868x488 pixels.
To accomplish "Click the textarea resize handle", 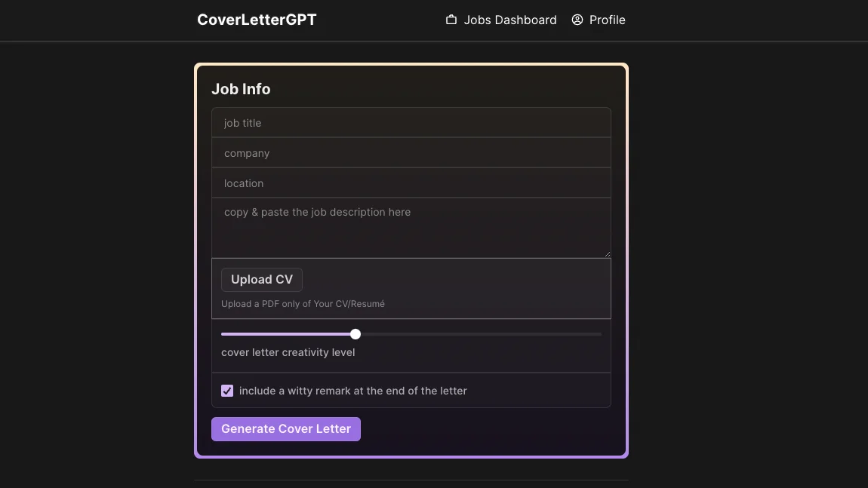I will coord(608,253).
